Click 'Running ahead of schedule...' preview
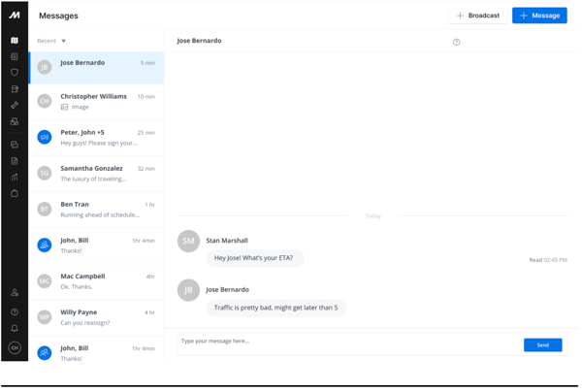This screenshot has width=582, height=392. [x=100, y=215]
